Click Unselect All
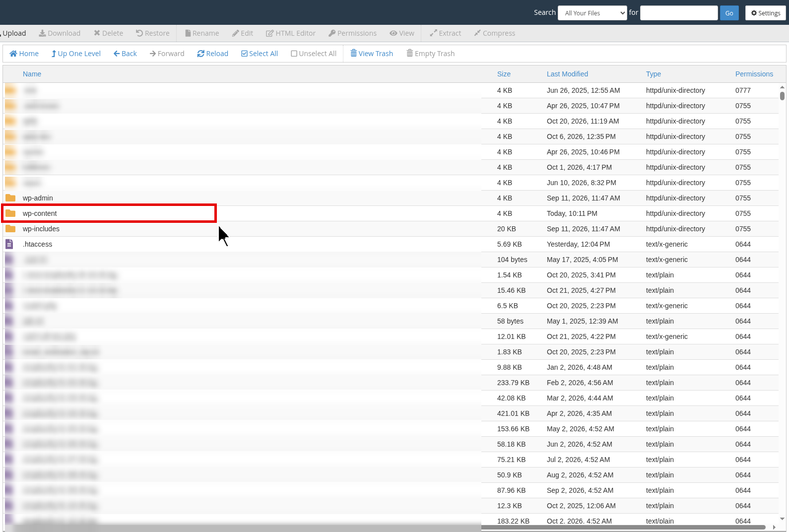The width and height of the screenshot is (789, 532). coord(314,54)
